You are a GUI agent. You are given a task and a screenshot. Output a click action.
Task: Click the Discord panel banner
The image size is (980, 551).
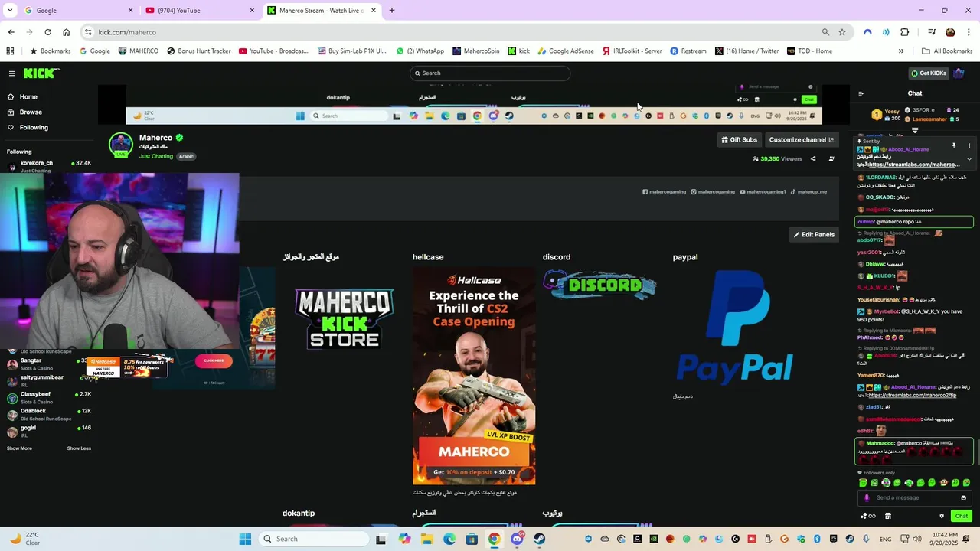click(x=599, y=285)
